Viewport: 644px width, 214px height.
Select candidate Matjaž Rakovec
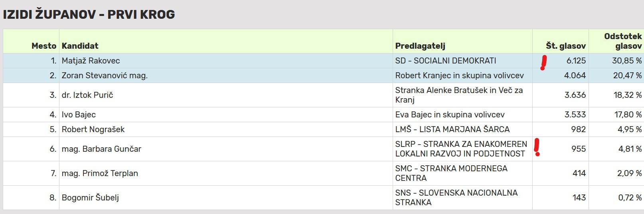point(91,61)
